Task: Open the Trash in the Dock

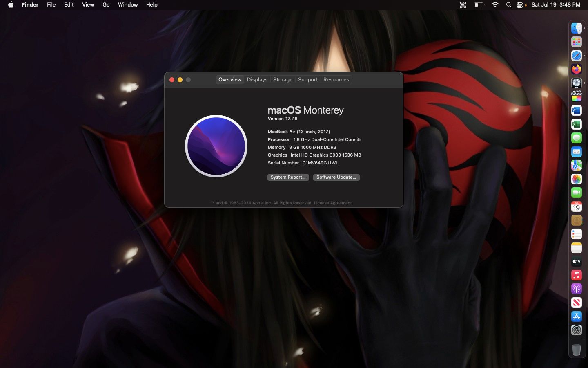Action: (576, 350)
